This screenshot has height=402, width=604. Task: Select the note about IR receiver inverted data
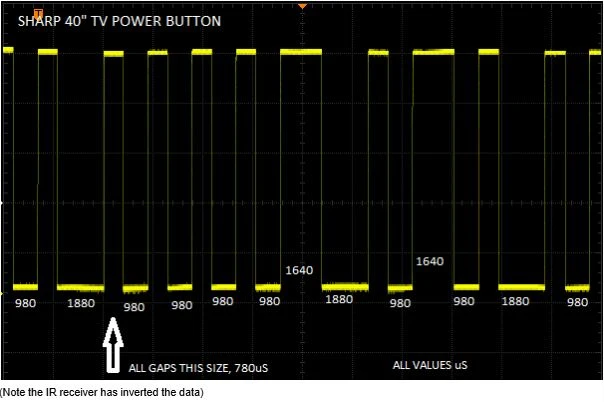click(x=102, y=392)
